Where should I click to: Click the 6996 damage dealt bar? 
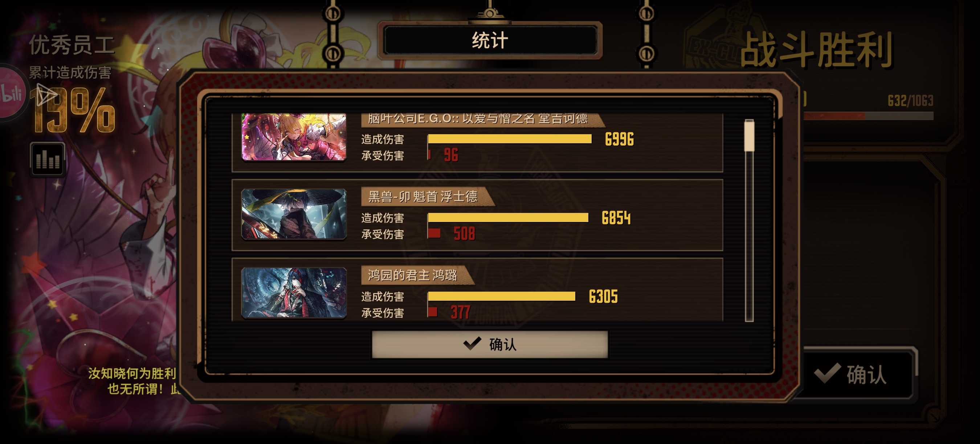tap(509, 139)
